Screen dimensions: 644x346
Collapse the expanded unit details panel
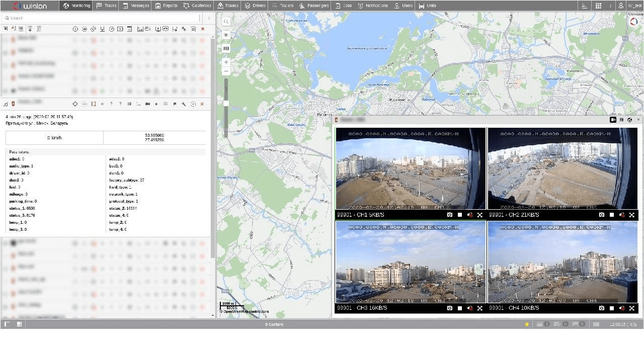click(x=6, y=104)
